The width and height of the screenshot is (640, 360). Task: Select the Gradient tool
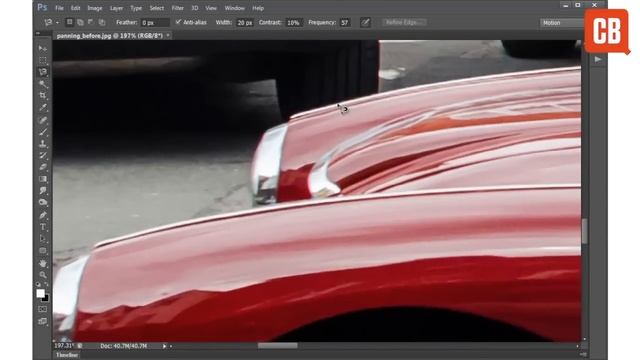[43, 179]
